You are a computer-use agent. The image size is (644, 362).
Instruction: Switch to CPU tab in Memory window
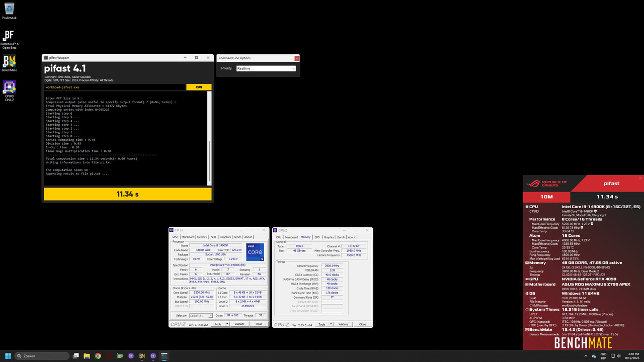point(279,237)
